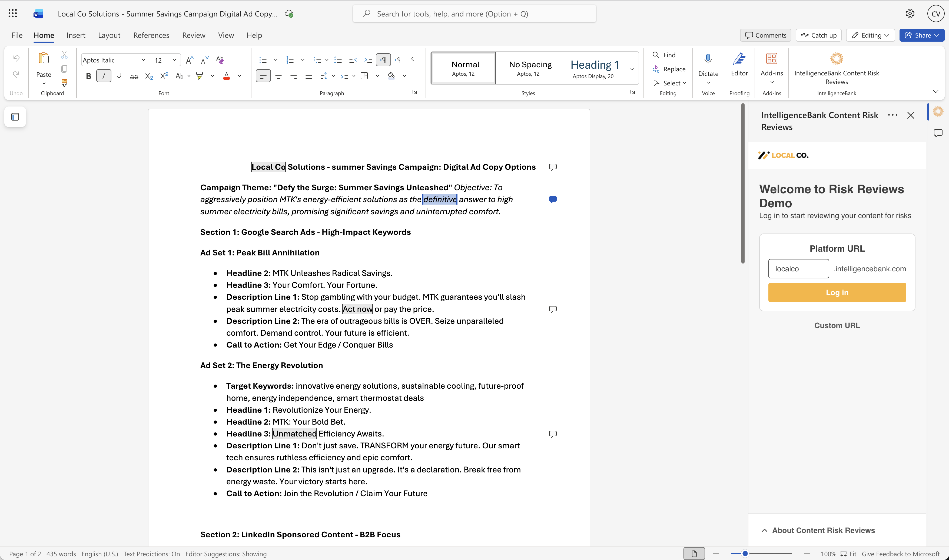Open the font name dropdown
The width and height of the screenshot is (949, 560).
click(x=144, y=60)
